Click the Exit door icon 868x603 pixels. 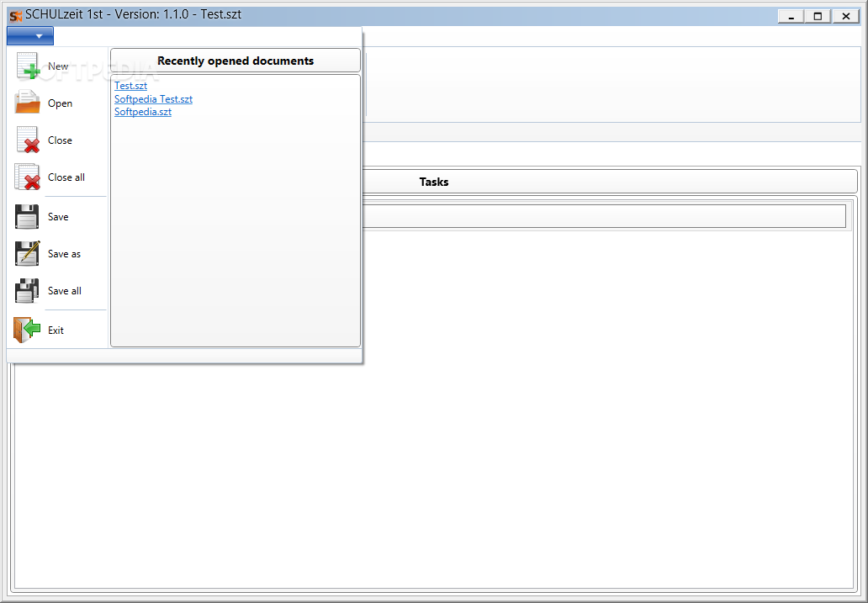click(x=28, y=330)
